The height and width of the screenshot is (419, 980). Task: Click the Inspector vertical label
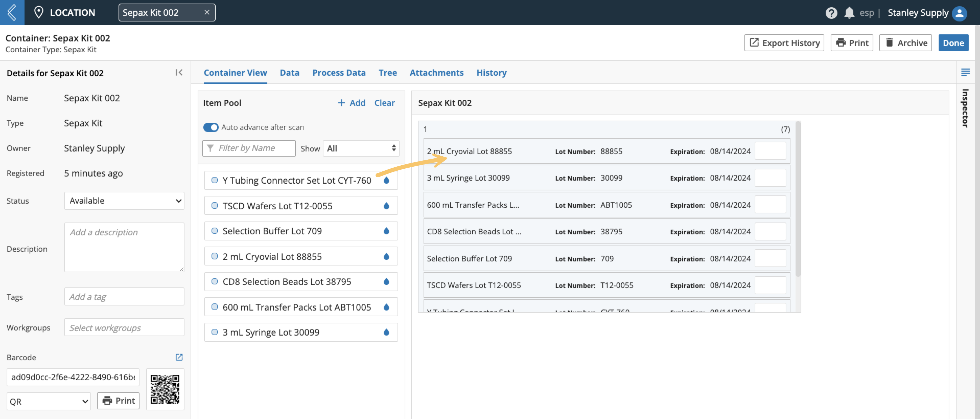coord(965,108)
